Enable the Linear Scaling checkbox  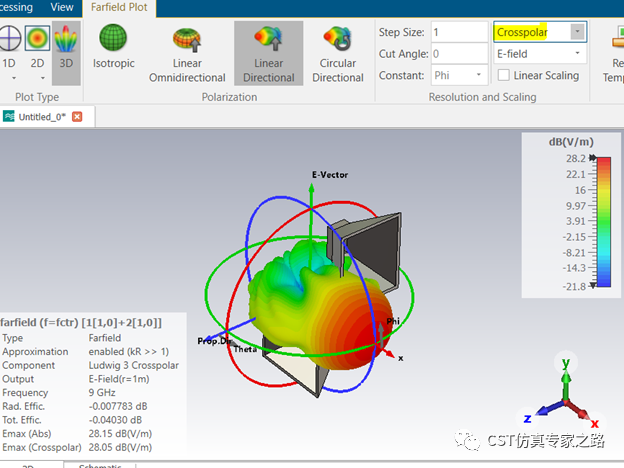point(504,75)
